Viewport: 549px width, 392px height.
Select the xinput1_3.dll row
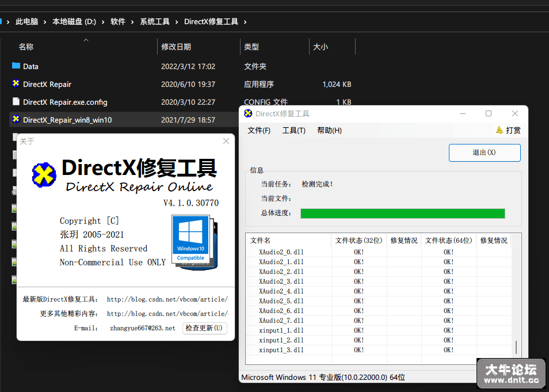coord(379,351)
